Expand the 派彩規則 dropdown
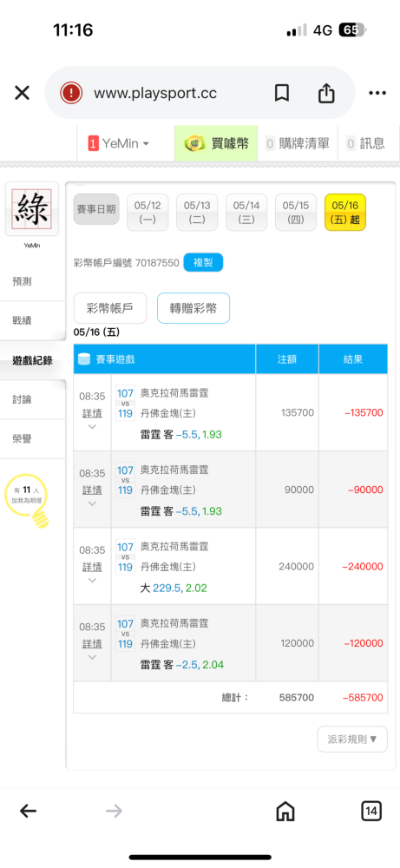Viewport: 400px width, 868px height. pyautogui.click(x=352, y=739)
